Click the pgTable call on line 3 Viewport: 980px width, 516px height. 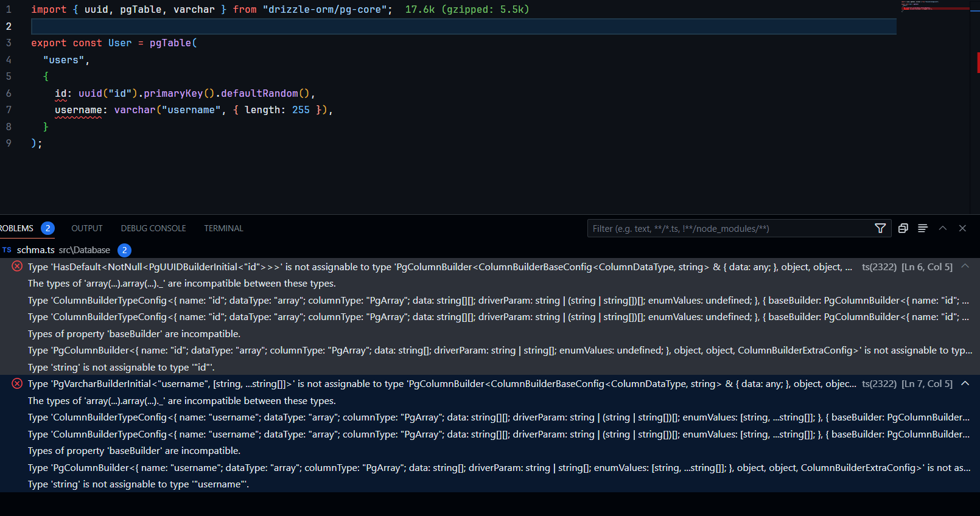pyautogui.click(x=170, y=43)
